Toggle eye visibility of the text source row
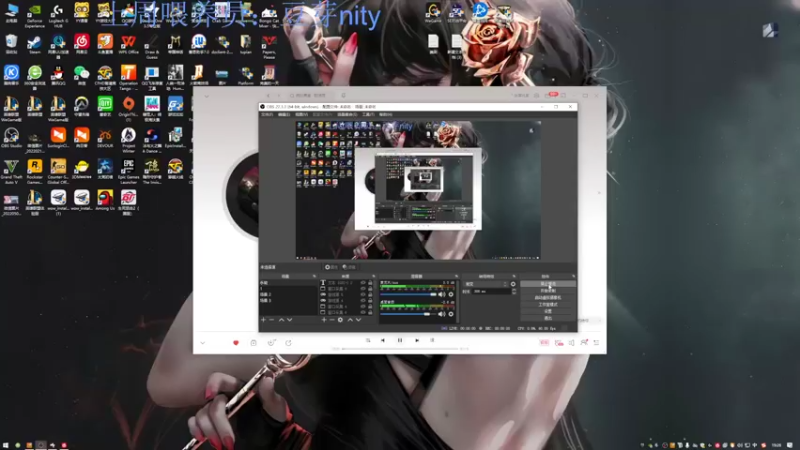800x450 pixels. click(x=363, y=283)
